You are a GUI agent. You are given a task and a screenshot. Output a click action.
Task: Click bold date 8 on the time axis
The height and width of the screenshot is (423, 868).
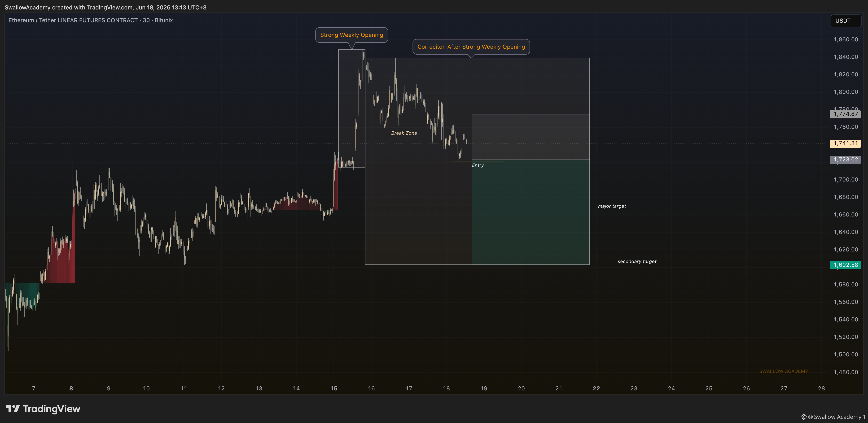point(71,389)
